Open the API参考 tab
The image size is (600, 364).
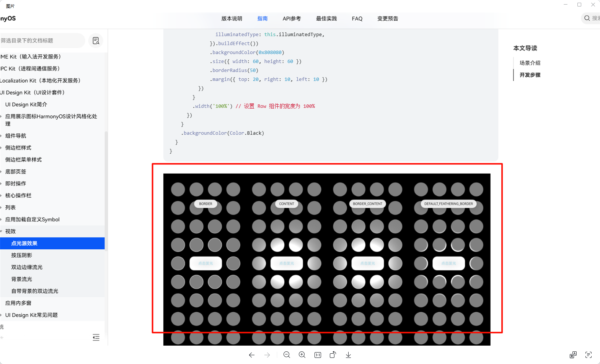pyautogui.click(x=292, y=18)
